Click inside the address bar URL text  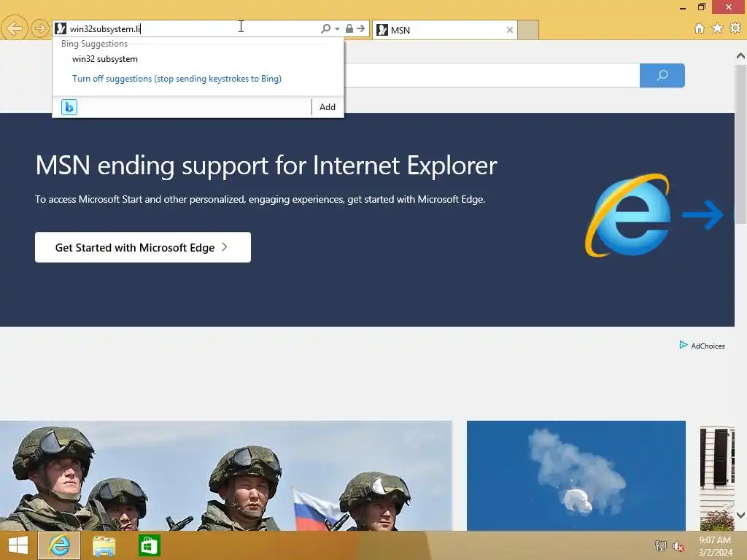105,29
